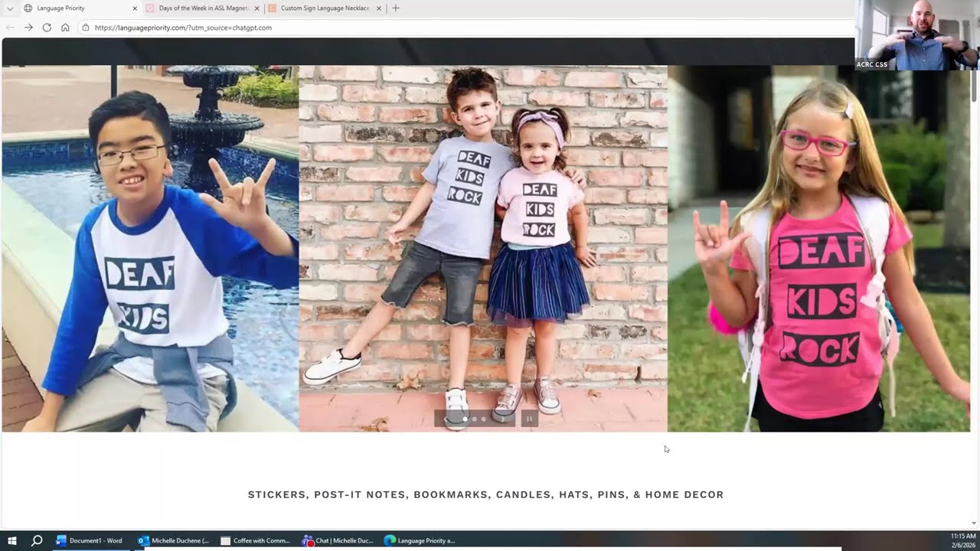Close the Language Priority tab

point(135,8)
